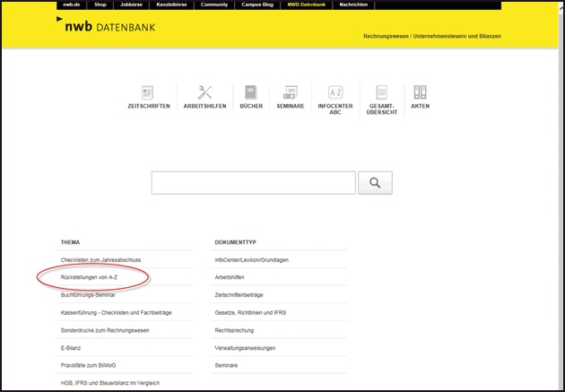Open the Arbeitshilfen tools icon

click(x=204, y=93)
